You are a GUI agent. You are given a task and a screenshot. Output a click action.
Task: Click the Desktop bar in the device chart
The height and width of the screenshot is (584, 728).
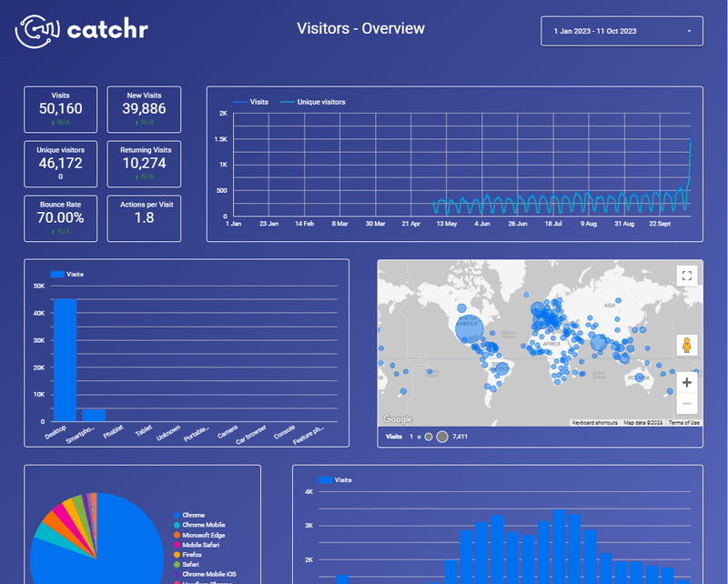click(x=66, y=357)
